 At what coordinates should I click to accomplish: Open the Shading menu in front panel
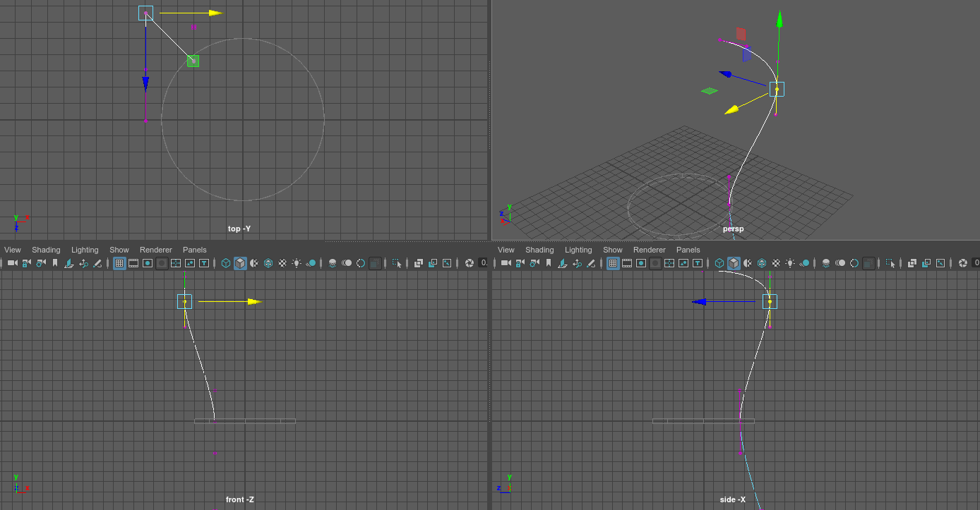[x=46, y=250]
